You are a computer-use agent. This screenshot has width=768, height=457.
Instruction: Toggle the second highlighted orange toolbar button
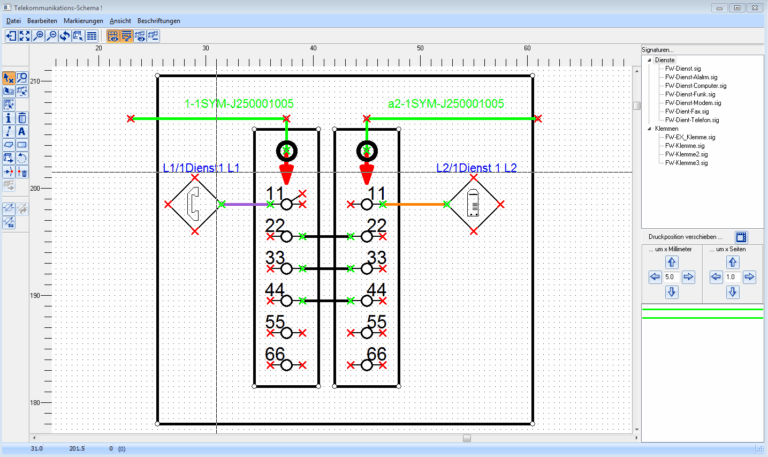coord(126,36)
